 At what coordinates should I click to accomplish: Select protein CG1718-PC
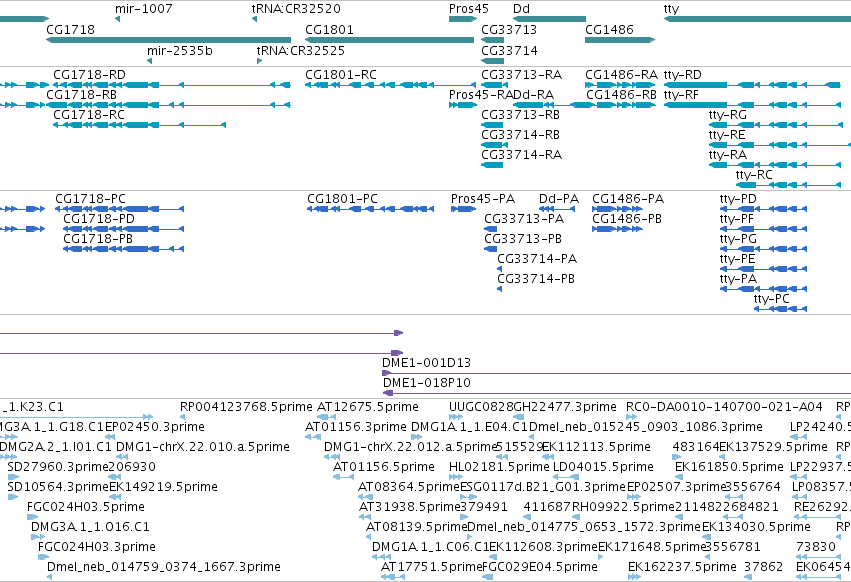point(119,209)
